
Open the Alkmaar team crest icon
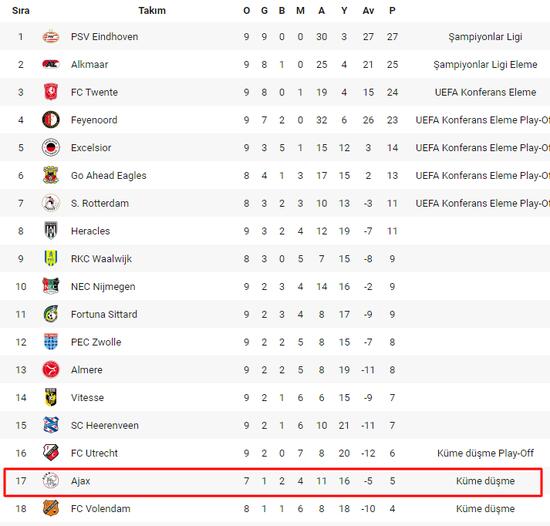click(x=51, y=64)
